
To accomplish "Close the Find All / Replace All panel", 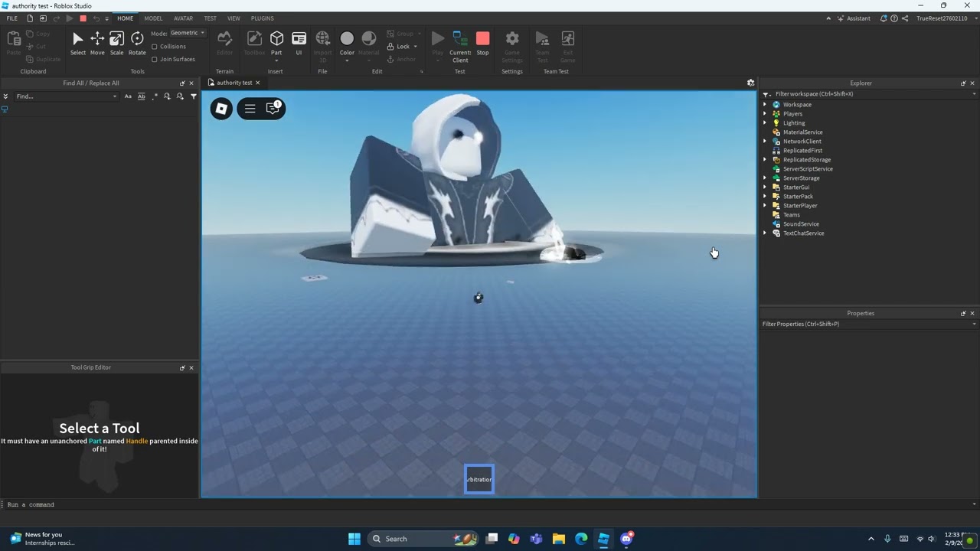I will pos(191,83).
